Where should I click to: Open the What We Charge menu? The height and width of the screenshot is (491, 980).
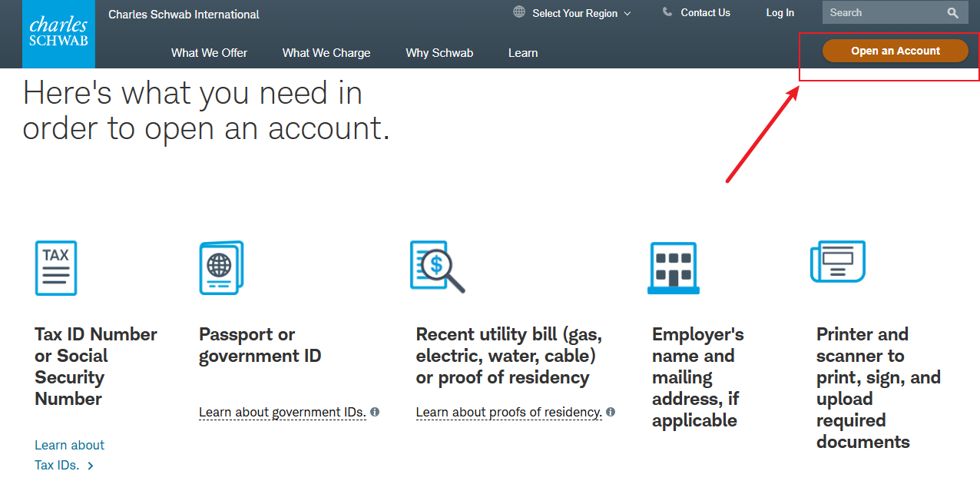[x=326, y=53]
